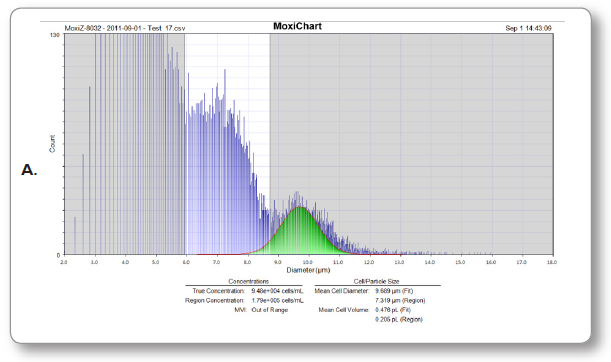Click the left gray region boundary at 6.0
Viewport: 611px width, 362px height.
(185, 144)
